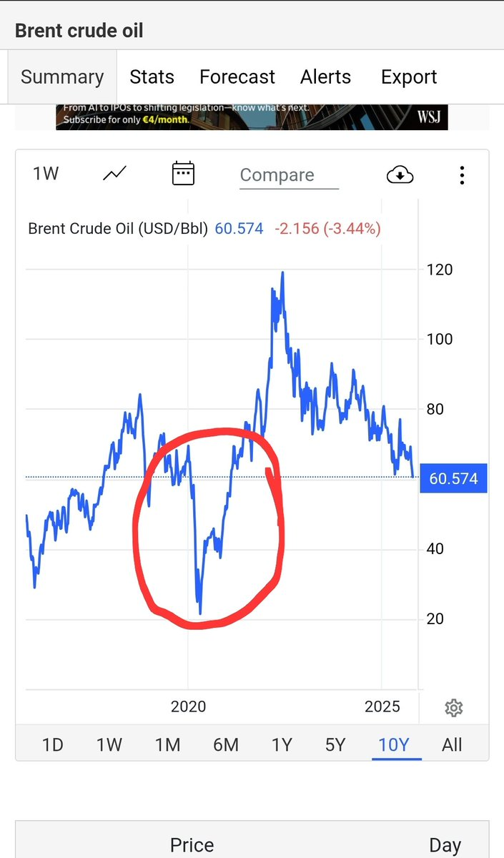This screenshot has width=504, height=858.
Task: Switch to the Stats tab
Action: (152, 77)
